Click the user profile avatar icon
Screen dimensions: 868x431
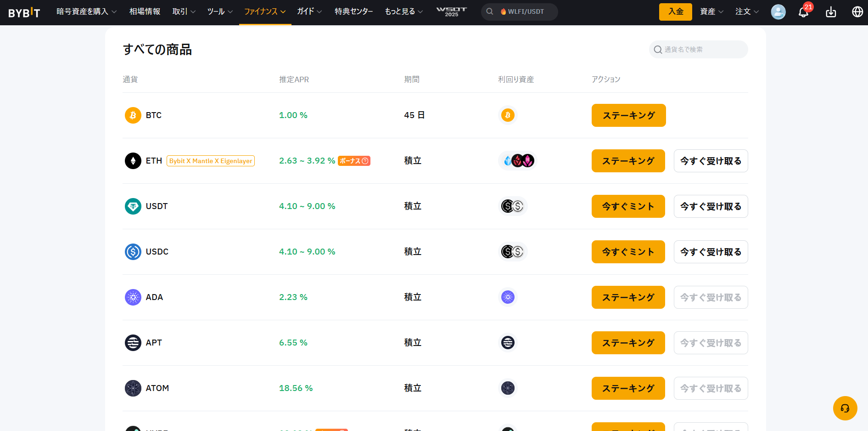[778, 12]
